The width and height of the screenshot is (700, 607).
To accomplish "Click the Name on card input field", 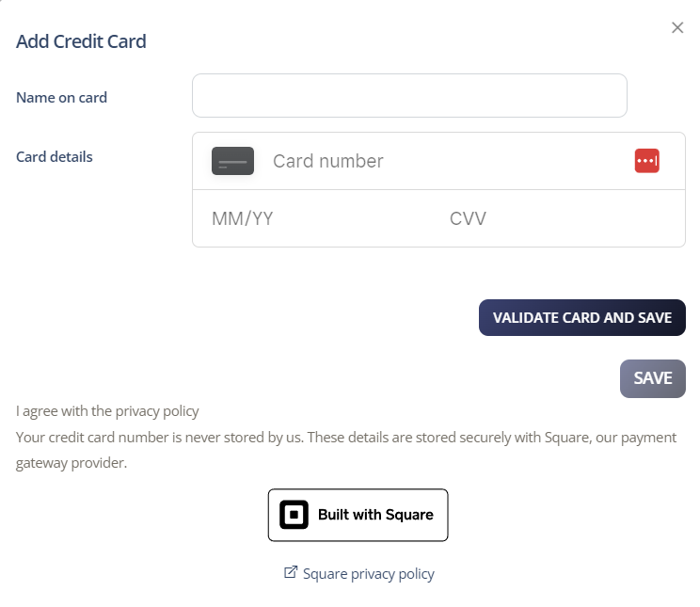I will click(409, 96).
